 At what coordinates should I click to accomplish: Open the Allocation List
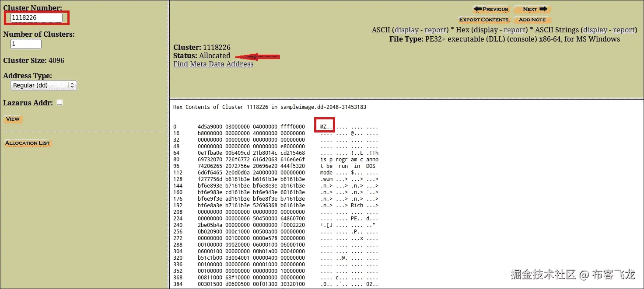28,143
